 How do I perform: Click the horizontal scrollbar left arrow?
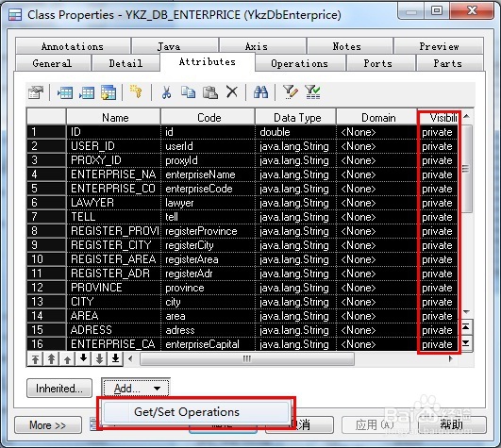pyautogui.click(x=130, y=359)
